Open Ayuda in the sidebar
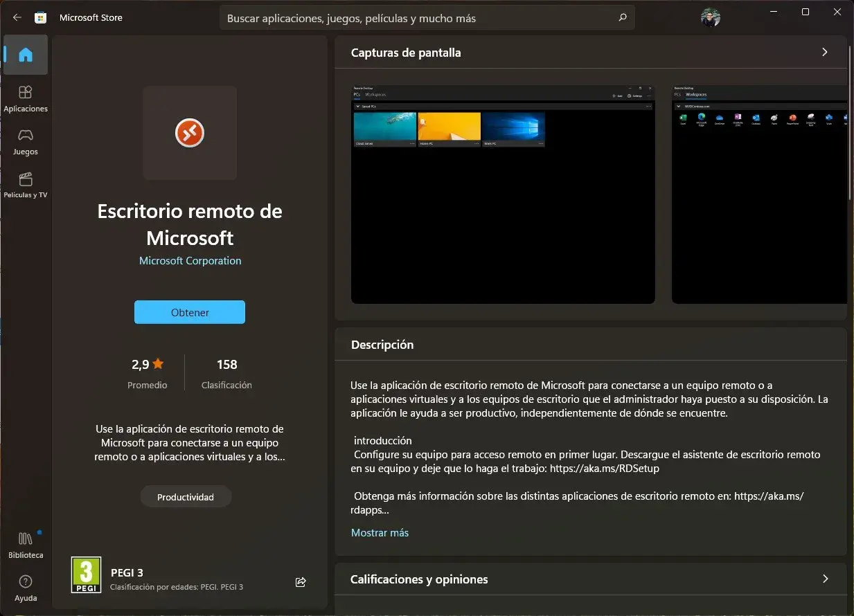The image size is (854, 616). [x=26, y=588]
